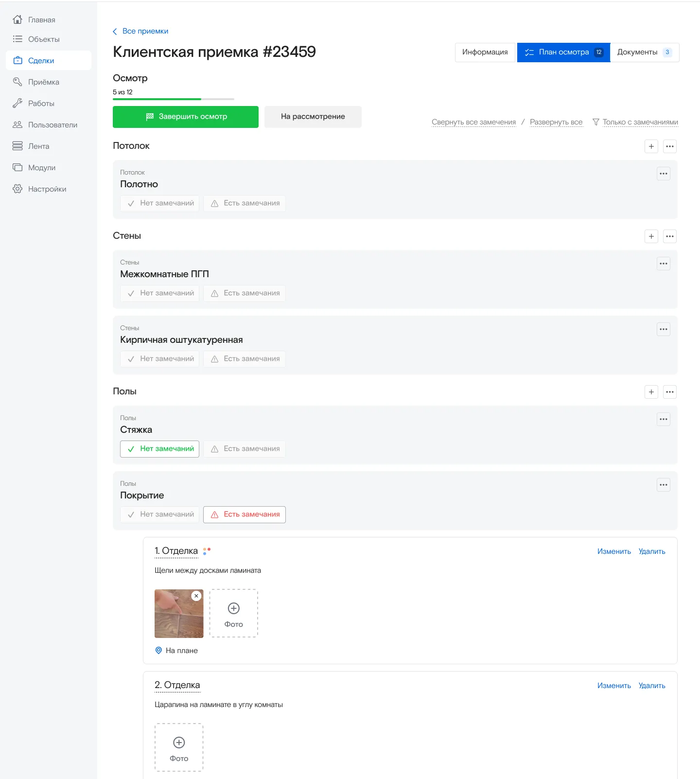This screenshot has height=779, width=700.
Task: Open Настройки in the sidebar
Action: [x=47, y=189]
